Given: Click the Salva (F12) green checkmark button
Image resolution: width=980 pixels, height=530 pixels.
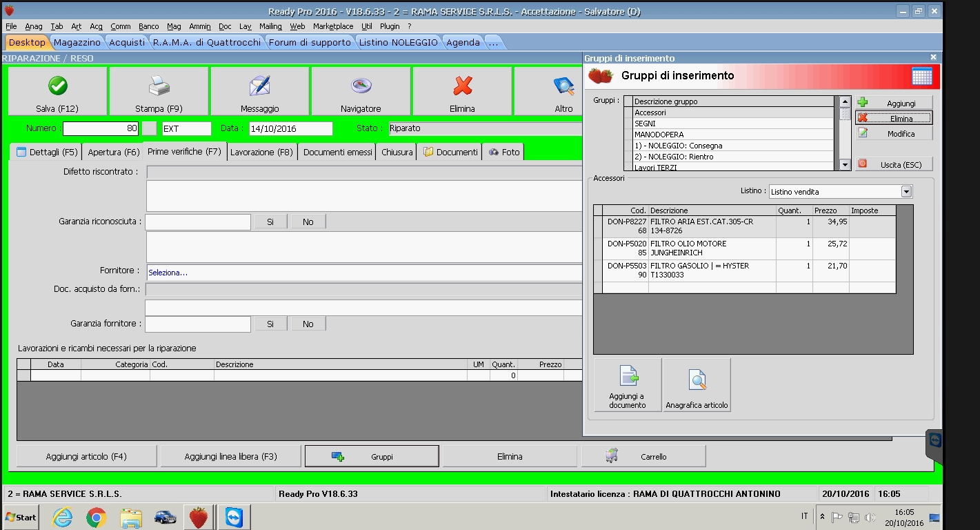Looking at the screenshot, I should tap(57, 91).
